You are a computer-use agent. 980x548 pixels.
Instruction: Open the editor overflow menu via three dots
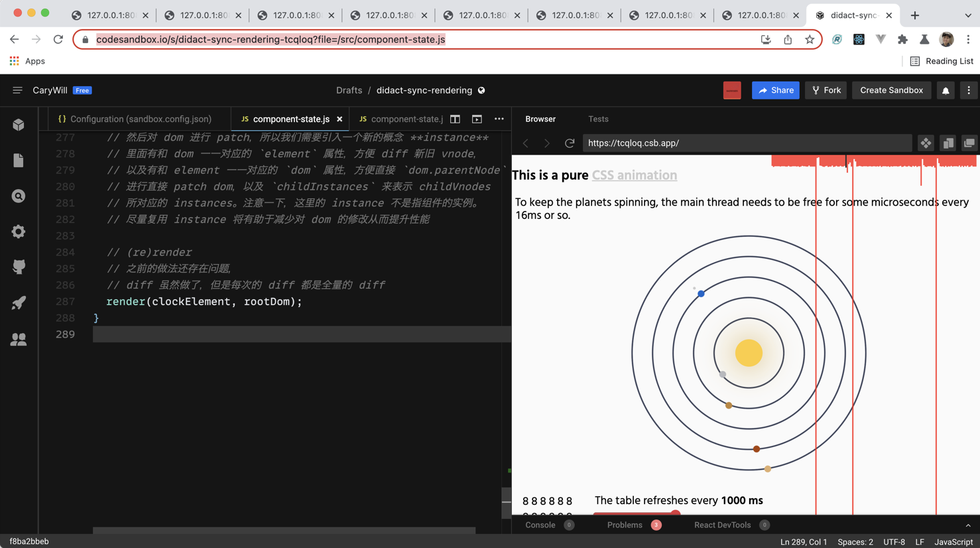(x=499, y=119)
